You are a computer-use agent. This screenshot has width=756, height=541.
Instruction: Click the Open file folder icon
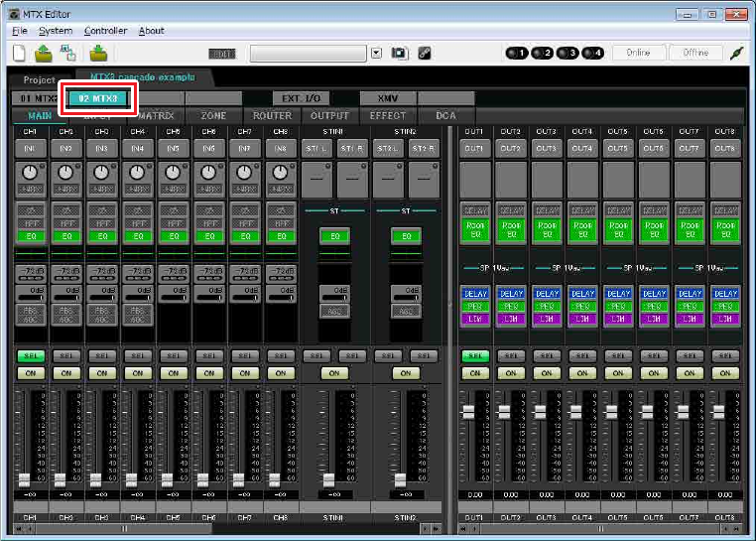coord(44,53)
